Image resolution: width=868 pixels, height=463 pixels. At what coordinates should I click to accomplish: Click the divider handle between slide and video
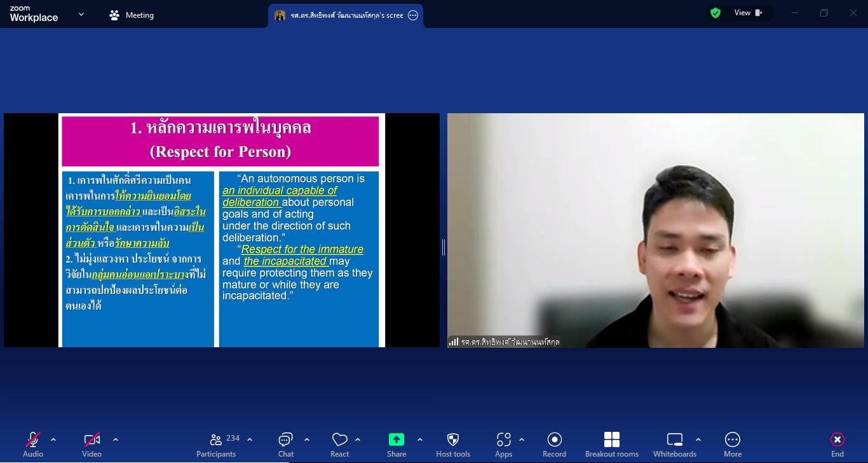[x=444, y=247]
